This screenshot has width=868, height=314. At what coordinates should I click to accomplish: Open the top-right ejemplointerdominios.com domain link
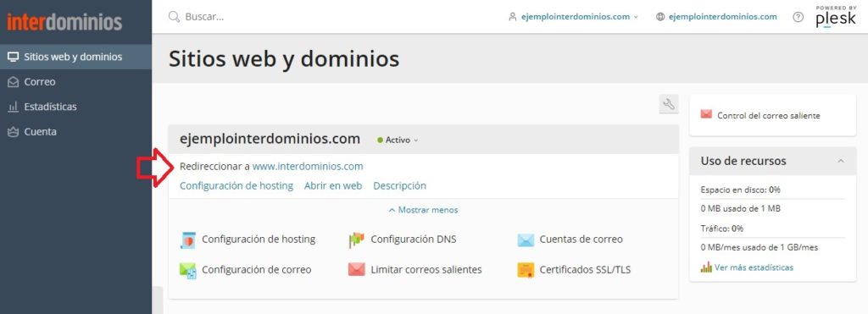pos(722,17)
